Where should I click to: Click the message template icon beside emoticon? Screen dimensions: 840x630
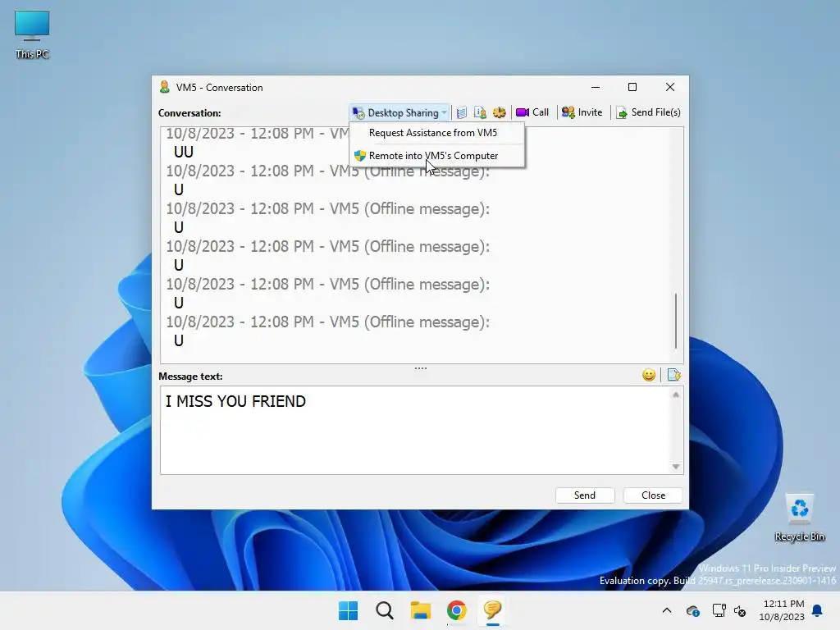(674, 375)
